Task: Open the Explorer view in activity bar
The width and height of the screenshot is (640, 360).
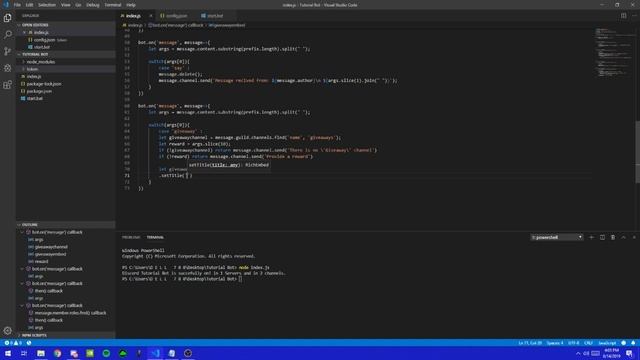Action: coord(7,18)
